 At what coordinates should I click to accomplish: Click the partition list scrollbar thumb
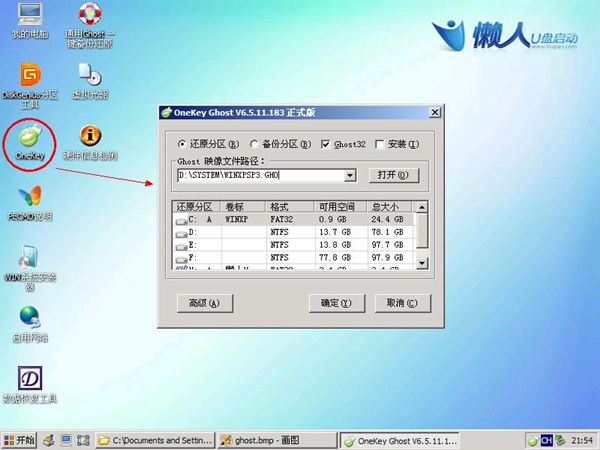tap(422, 231)
